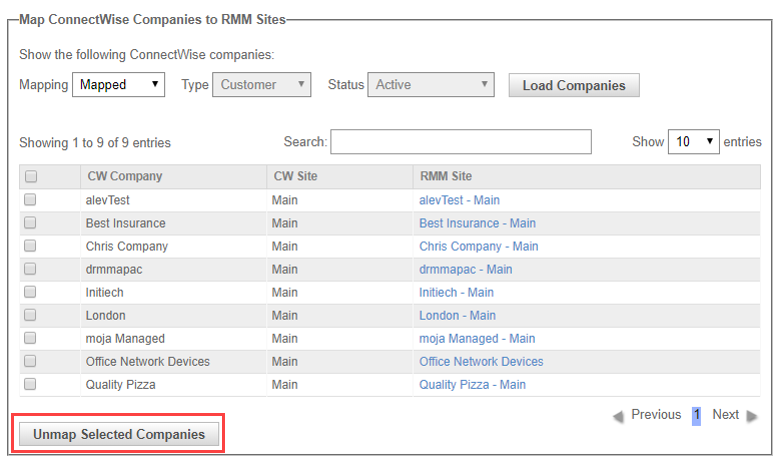Select page 1 in pagination
This screenshot has width=779, height=463.
tap(697, 415)
